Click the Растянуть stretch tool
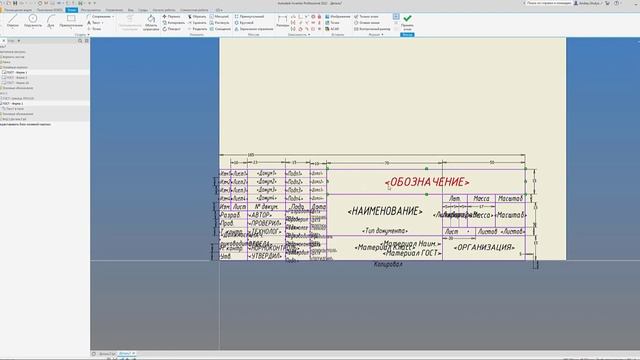Screen dimensions: 640x360 point(219,23)
